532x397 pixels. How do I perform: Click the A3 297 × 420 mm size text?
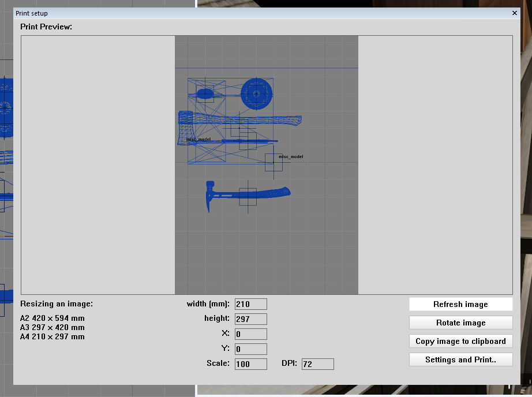pos(52,327)
